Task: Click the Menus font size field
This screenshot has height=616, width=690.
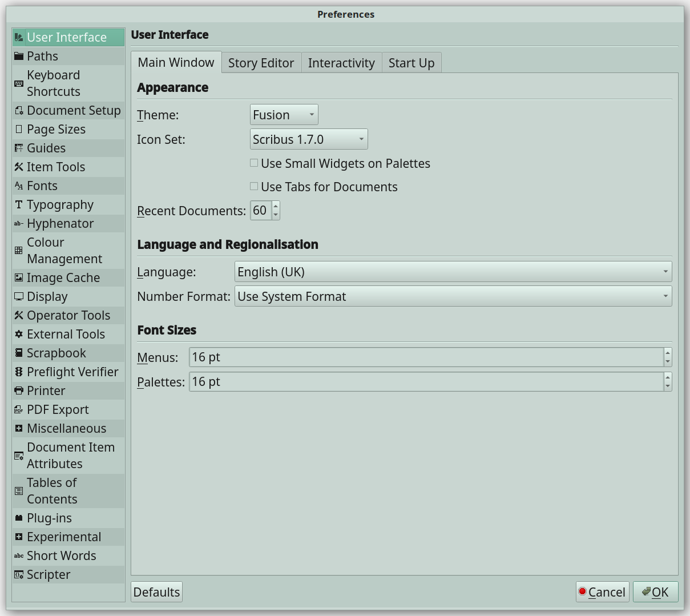Action: point(425,357)
